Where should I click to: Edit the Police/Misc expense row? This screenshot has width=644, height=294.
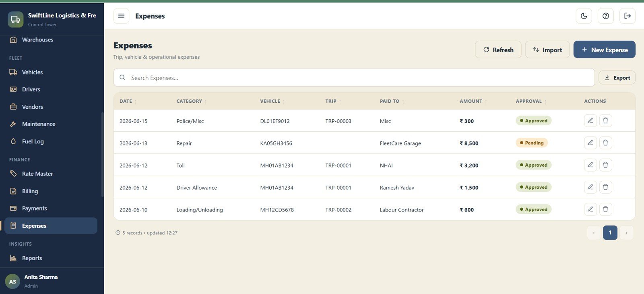point(590,120)
